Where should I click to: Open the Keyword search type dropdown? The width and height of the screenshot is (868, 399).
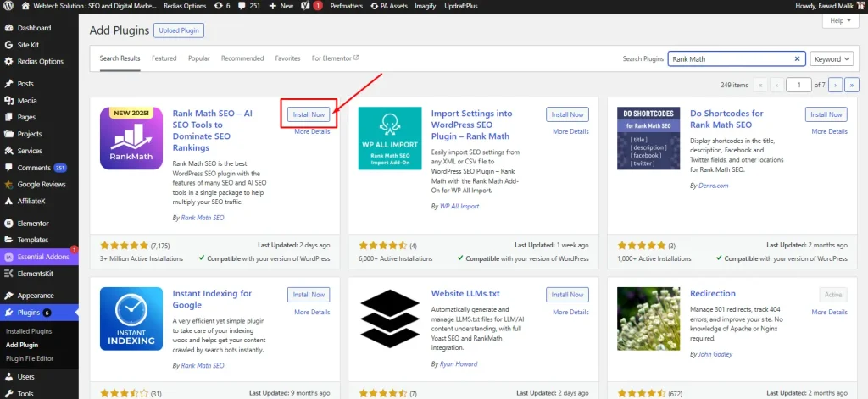pos(833,58)
